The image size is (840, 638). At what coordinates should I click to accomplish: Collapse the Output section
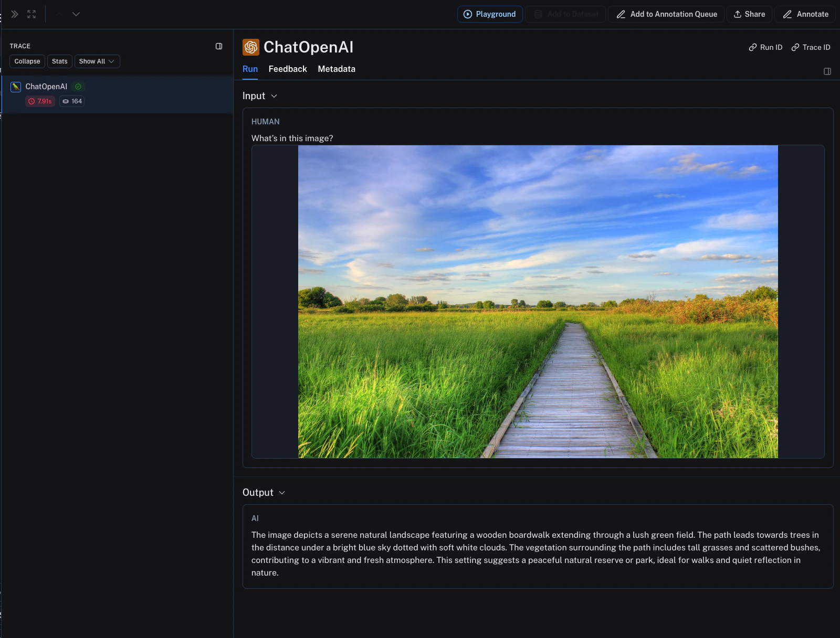[x=264, y=493]
